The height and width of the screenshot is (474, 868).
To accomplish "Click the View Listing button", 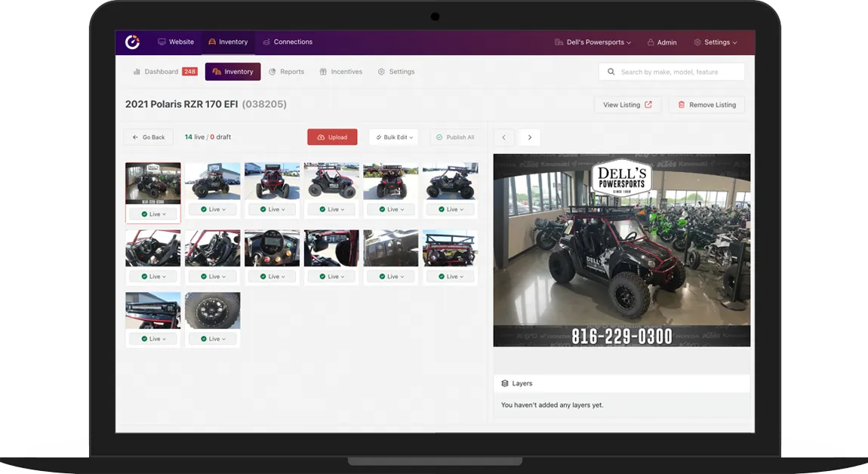I will (628, 105).
